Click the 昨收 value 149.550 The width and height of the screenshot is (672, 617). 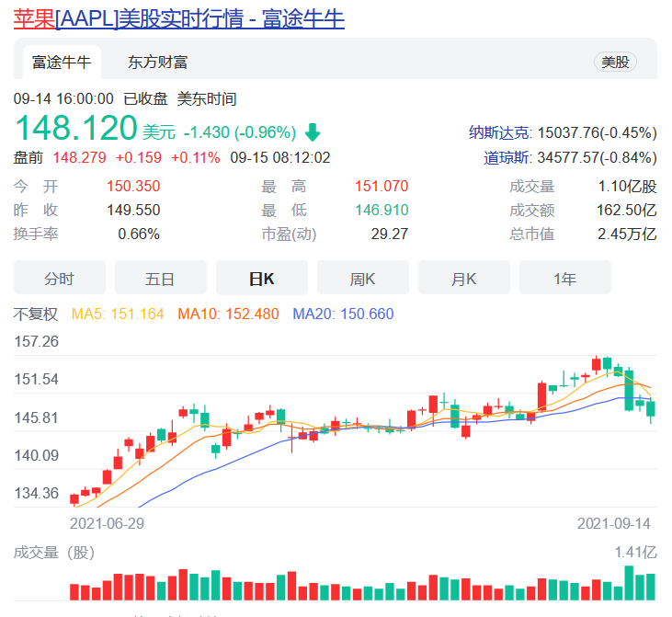pyautogui.click(x=133, y=210)
